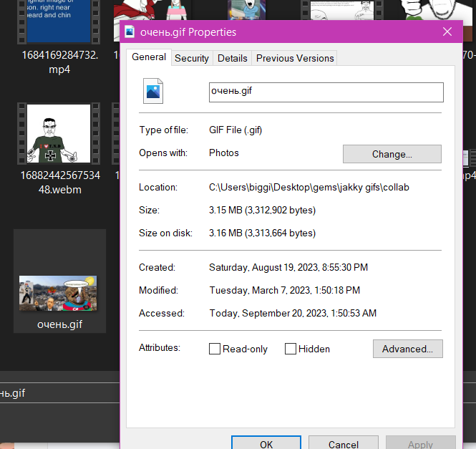Open the 1684169284732.mp4 video thumbnail

[59, 21]
